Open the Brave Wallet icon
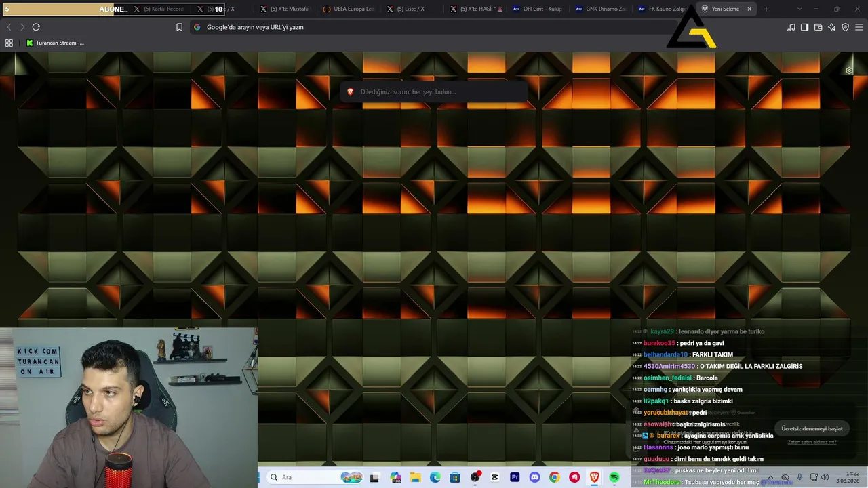 tap(818, 27)
